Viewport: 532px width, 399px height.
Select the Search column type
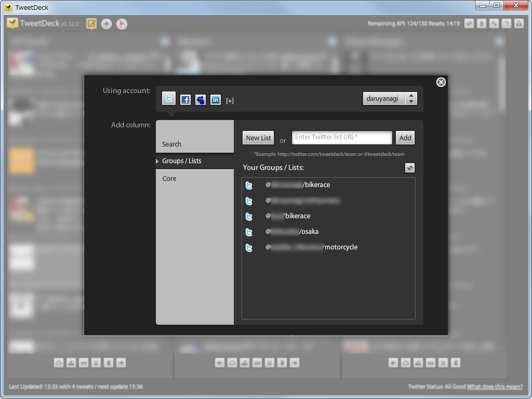pos(195,144)
